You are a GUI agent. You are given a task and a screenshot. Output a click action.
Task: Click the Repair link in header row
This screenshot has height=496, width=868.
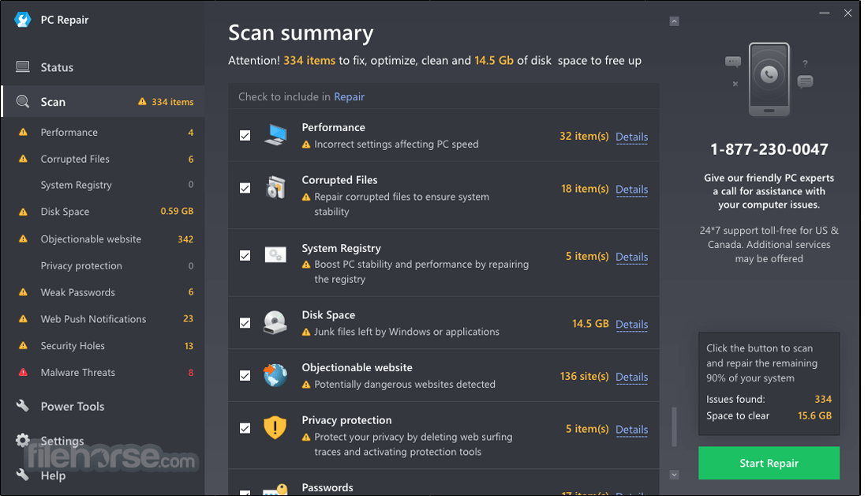pos(349,96)
